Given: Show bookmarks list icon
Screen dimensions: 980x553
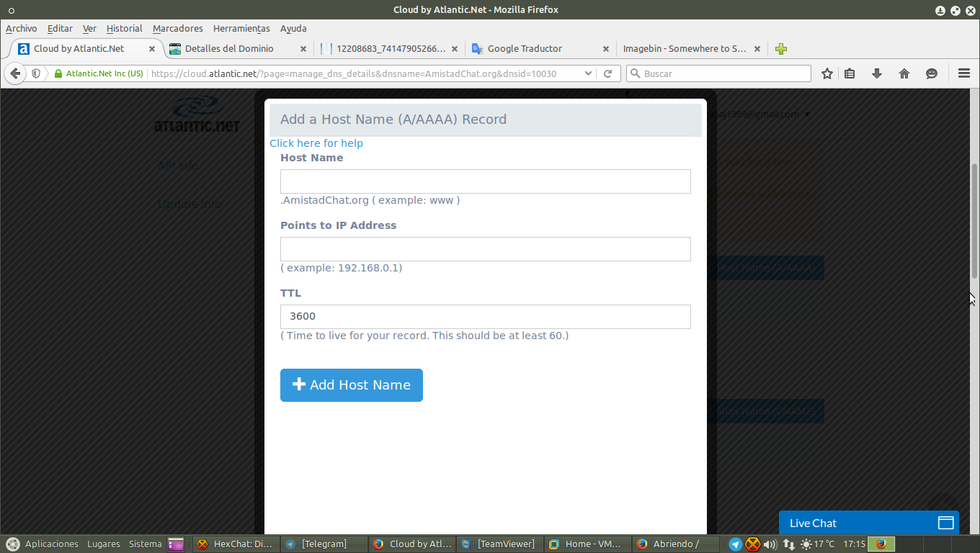Looking at the screenshot, I should (850, 73).
